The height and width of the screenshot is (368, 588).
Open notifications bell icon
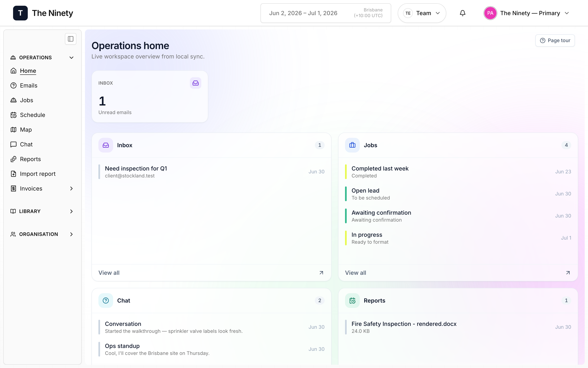pyautogui.click(x=463, y=13)
